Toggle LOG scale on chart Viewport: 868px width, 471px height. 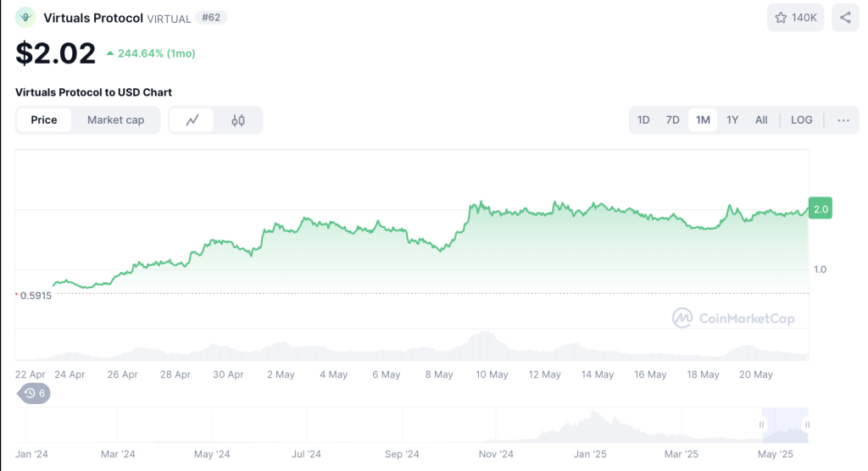(802, 120)
